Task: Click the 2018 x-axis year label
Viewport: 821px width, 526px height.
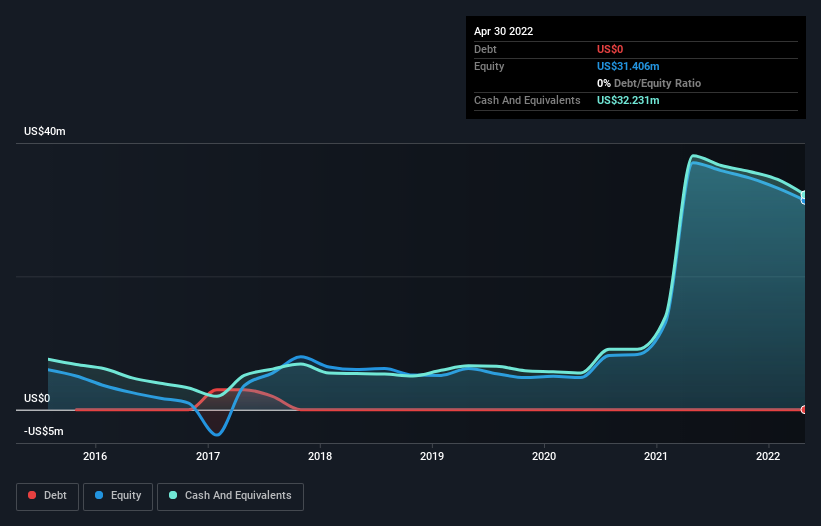Action: pyautogui.click(x=320, y=456)
